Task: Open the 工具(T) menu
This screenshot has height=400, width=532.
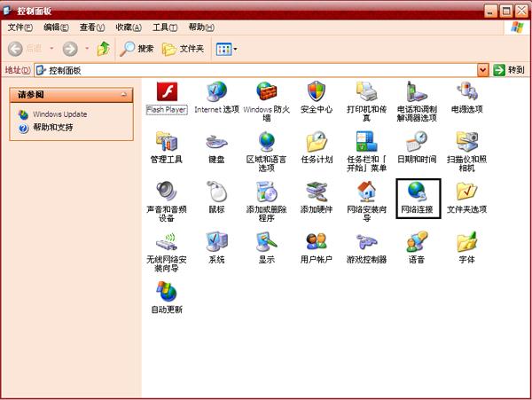Action: 165,27
